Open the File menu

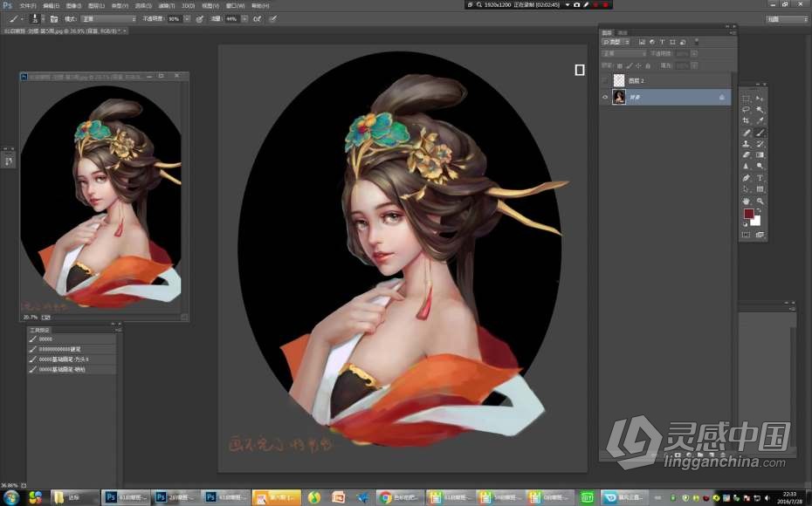coord(28,6)
